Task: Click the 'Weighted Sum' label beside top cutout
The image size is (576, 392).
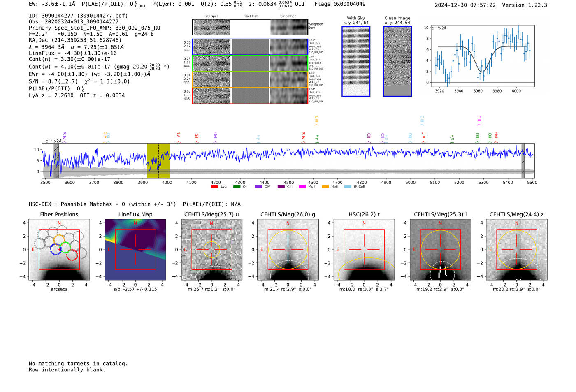Action: pos(316,26)
